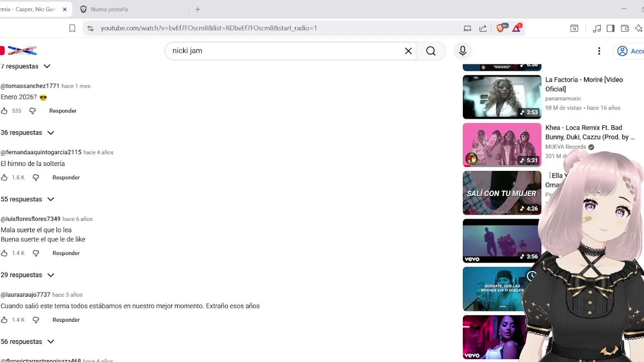The image size is (644, 362).
Task: Open the 'Quédate, que las noches' thumbnail
Action: pos(496,289)
